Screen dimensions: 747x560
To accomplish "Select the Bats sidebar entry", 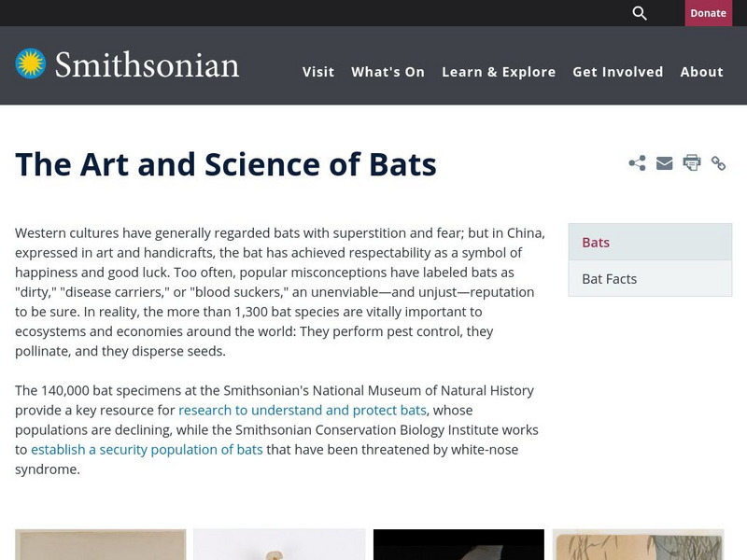I will [594, 241].
